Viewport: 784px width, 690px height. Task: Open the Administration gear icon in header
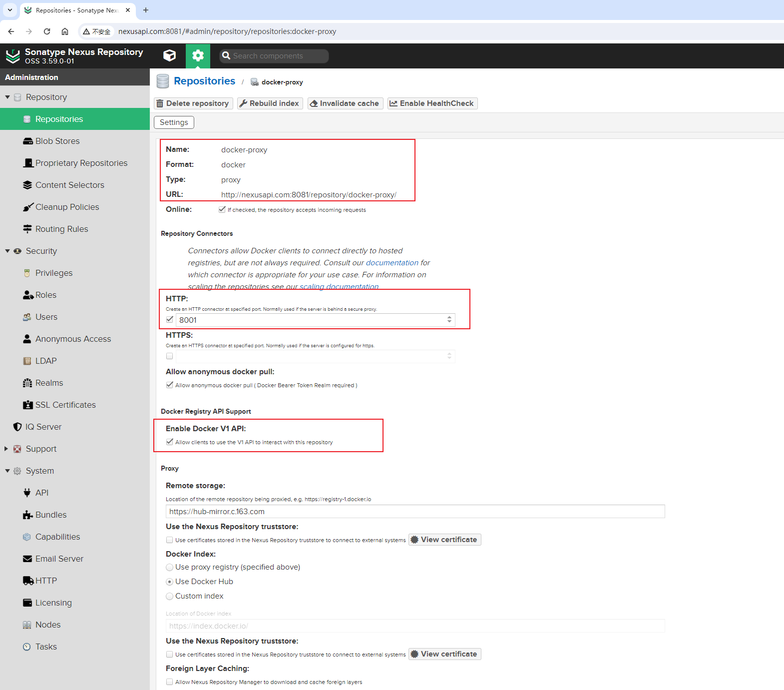point(198,55)
